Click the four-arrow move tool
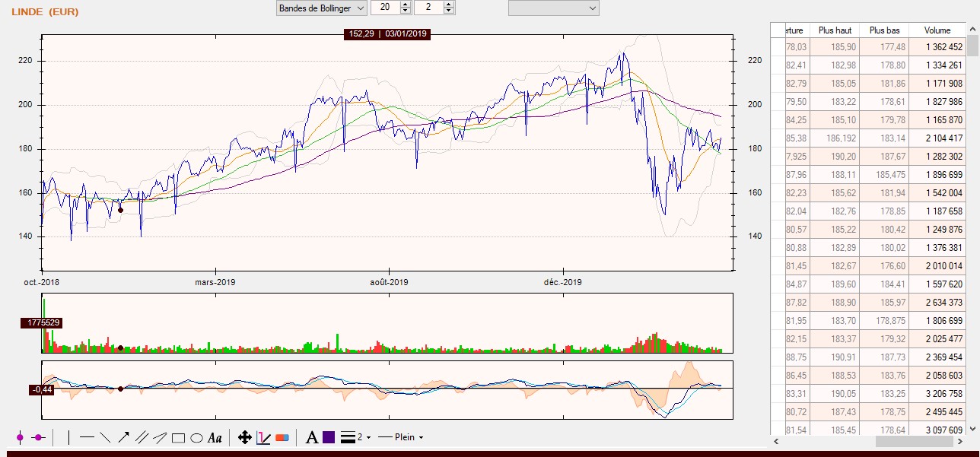Image resolution: width=980 pixels, height=457 pixels. pos(245,437)
